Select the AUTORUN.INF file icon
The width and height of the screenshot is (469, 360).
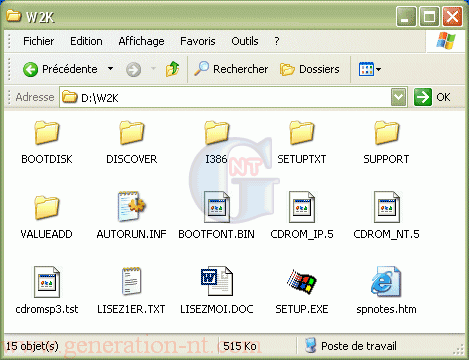pos(132,207)
